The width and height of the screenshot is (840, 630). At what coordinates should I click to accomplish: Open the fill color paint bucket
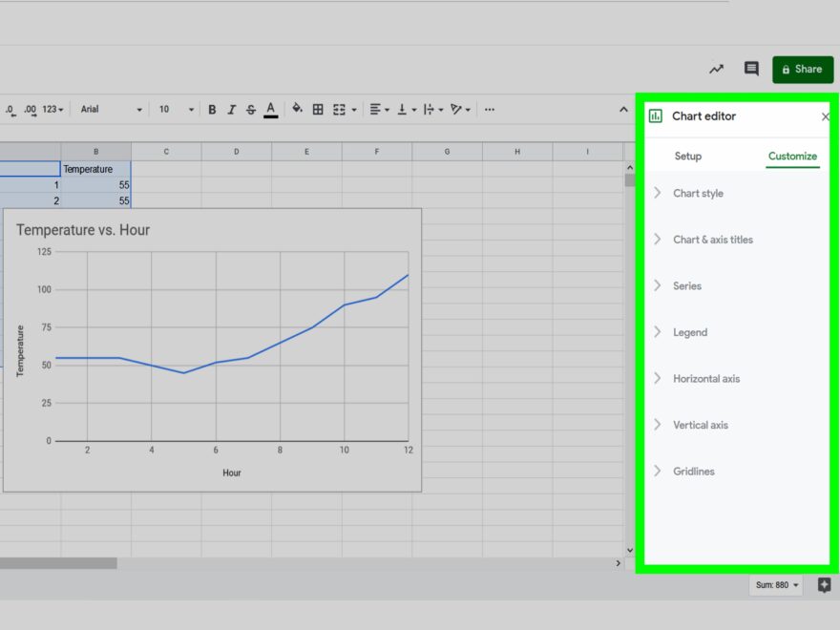coord(296,110)
